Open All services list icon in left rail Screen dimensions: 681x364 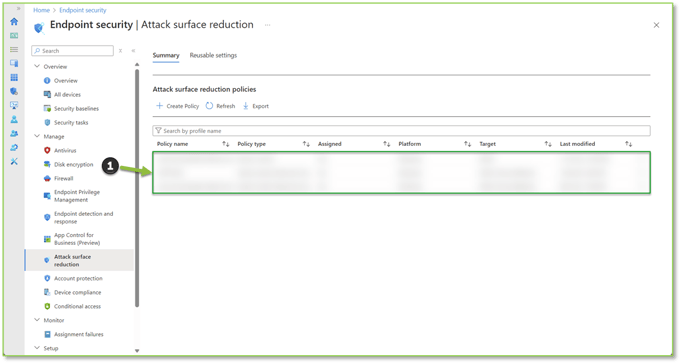click(14, 50)
